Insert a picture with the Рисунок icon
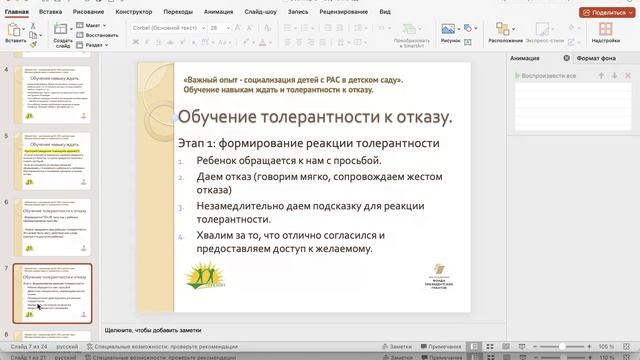The height and width of the screenshot is (360, 640). pos(448,29)
